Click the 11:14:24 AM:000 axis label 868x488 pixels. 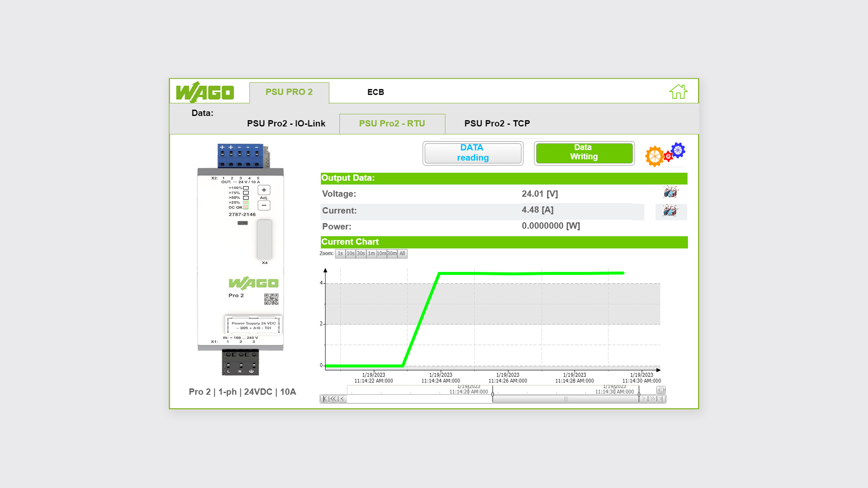[441, 381]
